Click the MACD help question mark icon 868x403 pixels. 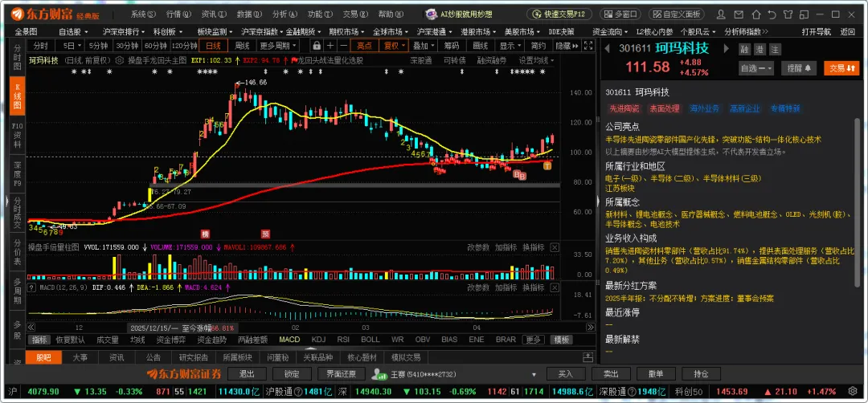point(32,287)
